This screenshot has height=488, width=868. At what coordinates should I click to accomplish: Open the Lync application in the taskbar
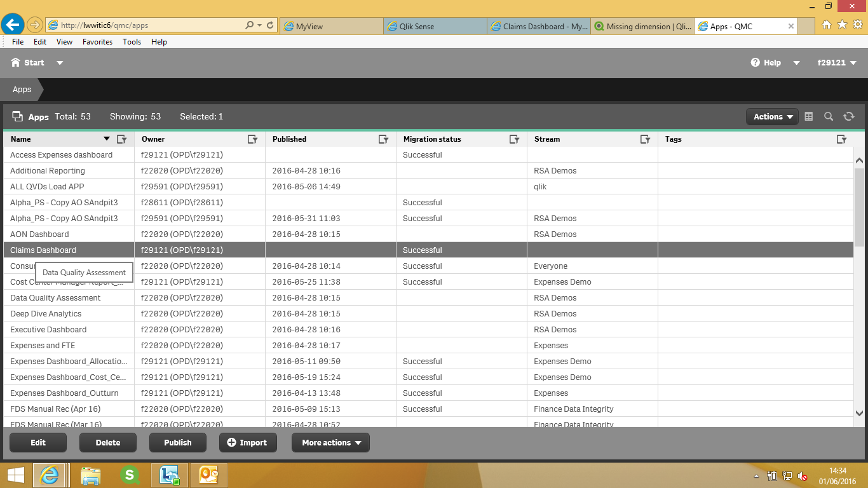170,475
